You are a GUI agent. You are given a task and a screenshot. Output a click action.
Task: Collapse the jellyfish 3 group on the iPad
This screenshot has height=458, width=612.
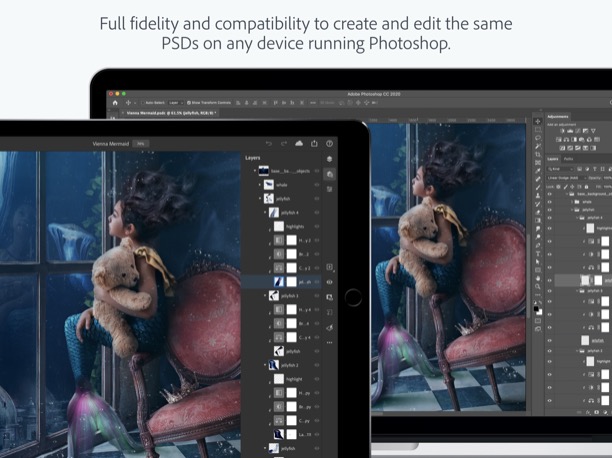[265, 296]
